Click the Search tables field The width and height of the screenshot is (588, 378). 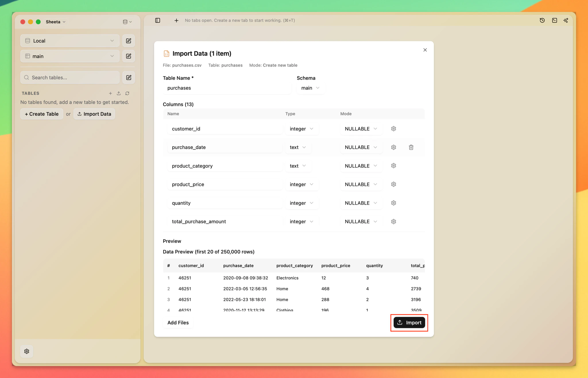click(70, 78)
